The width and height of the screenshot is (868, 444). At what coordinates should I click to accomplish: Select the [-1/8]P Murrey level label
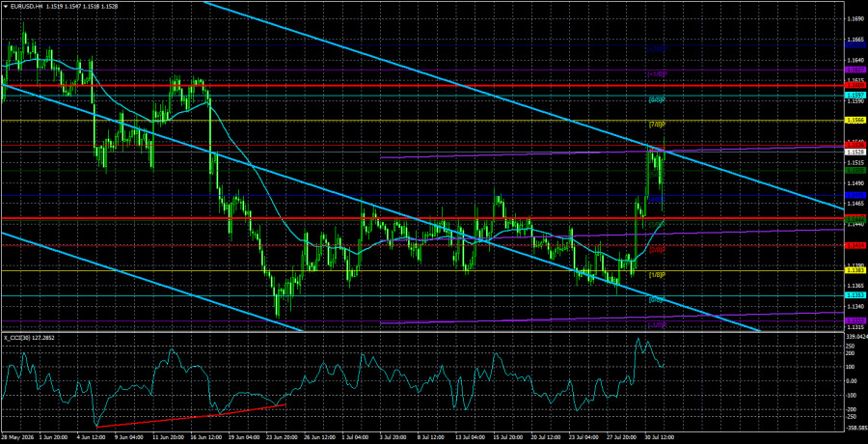tap(657, 324)
